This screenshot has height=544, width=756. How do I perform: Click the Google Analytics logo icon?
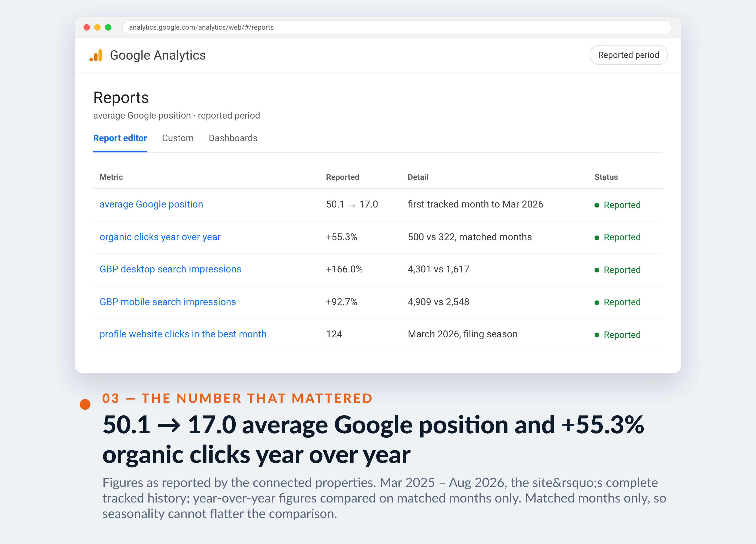[x=96, y=55]
